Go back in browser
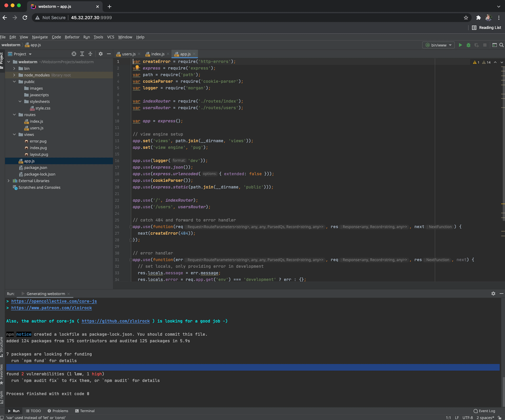Viewport: 505px width, 420px height. point(5,17)
